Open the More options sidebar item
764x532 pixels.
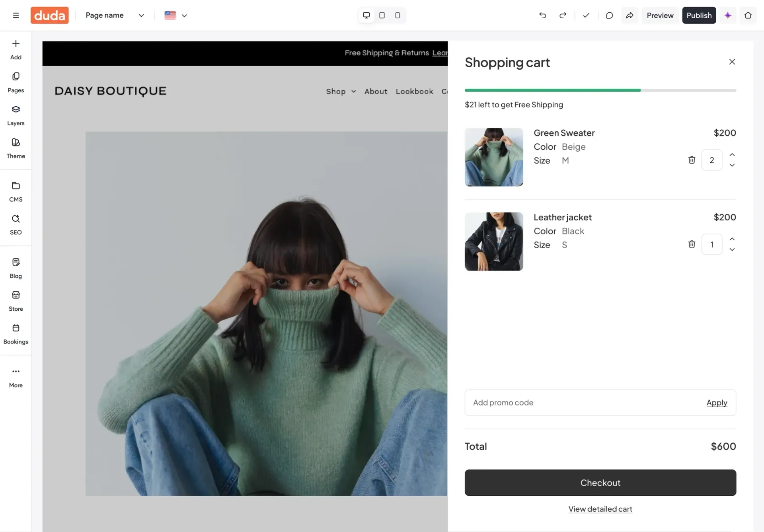(x=16, y=377)
